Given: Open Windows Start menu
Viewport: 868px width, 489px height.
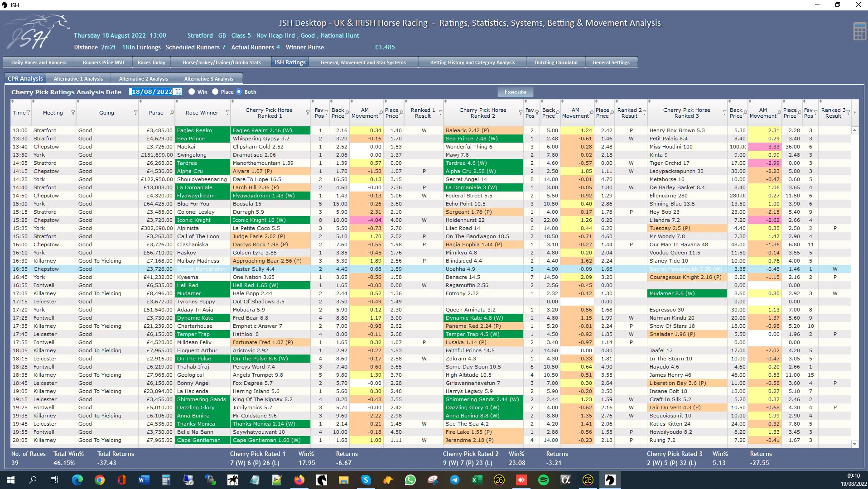Looking at the screenshot, I should click(11, 480).
